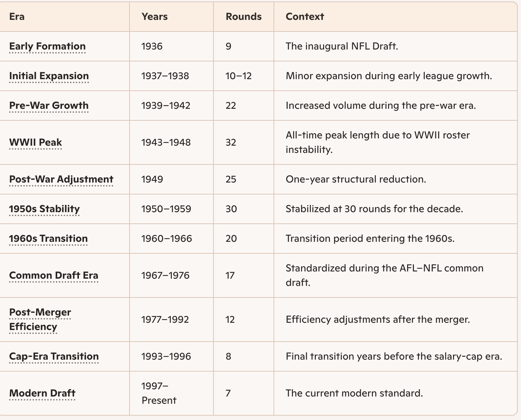Open the Common Draft Era link
Screen dimensions: 521x420
pyautogui.click(x=54, y=275)
